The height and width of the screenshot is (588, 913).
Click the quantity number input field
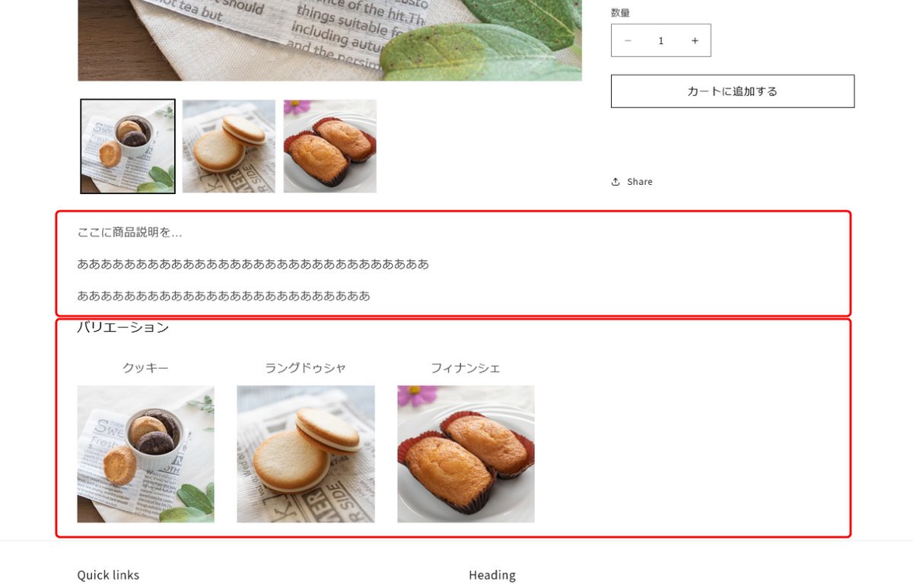661,41
